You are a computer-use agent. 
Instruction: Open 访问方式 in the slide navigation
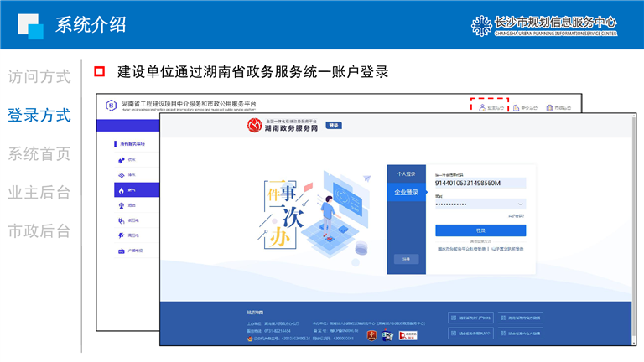click(x=39, y=77)
